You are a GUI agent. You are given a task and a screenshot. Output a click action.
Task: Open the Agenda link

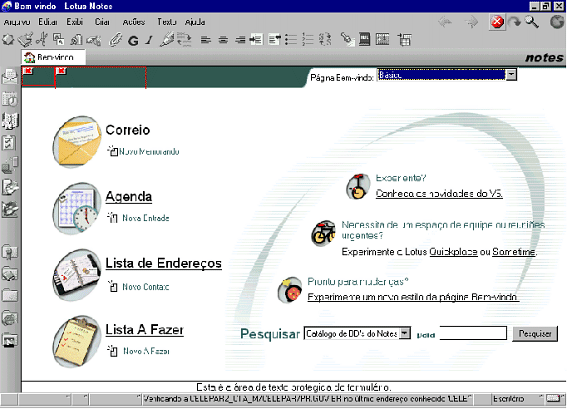tap(128, 197)
